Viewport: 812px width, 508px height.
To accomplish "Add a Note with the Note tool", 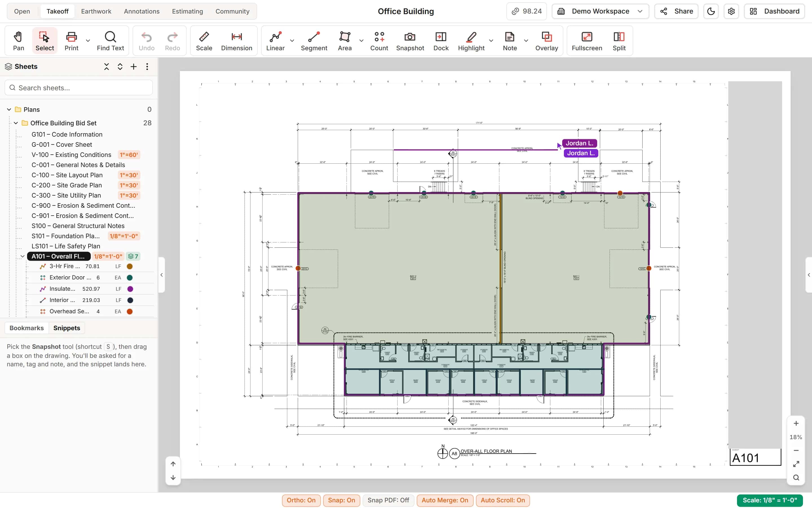I will click(510, 41).
